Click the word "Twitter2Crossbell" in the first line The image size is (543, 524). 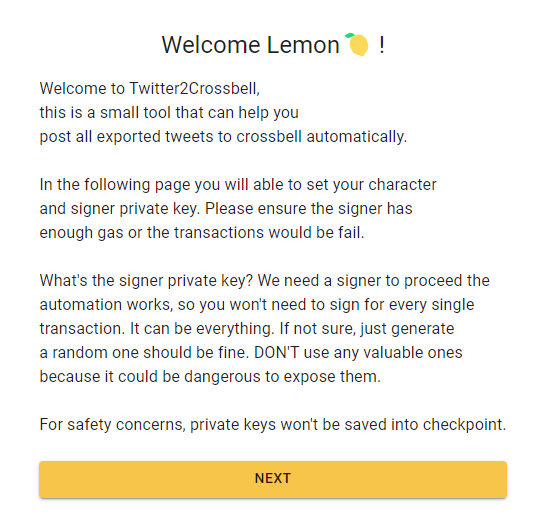194,88
